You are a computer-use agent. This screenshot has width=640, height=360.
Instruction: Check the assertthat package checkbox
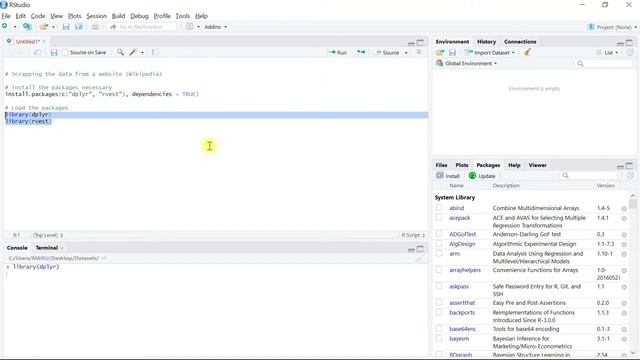point(439,302)
